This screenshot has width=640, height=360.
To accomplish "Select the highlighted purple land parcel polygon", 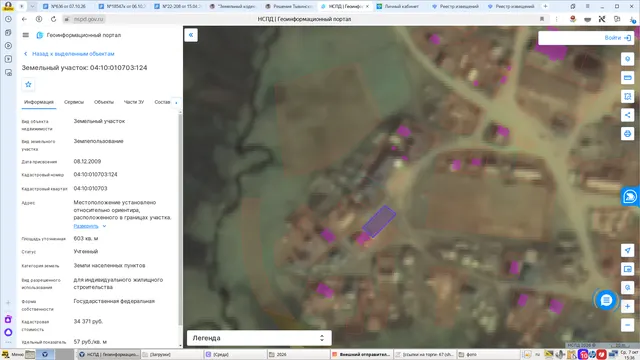I will tap(379, 221).
